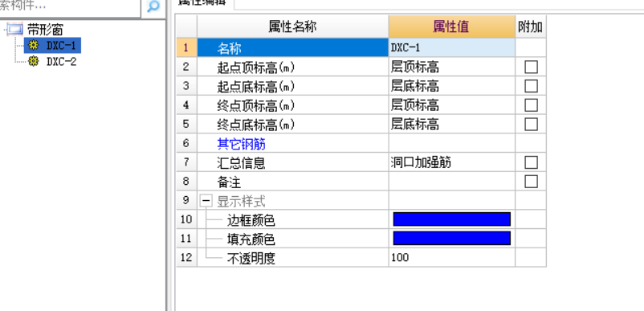644x311 pixels.
Task: Select the 终点顶标高(m) property name
Action: coord(256,105)
